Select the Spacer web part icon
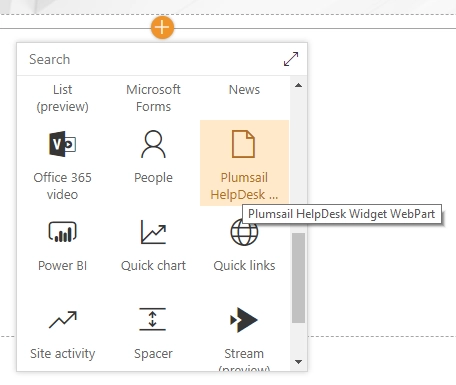The width and height of the screenshot is (456, 385). pos(153,319)
